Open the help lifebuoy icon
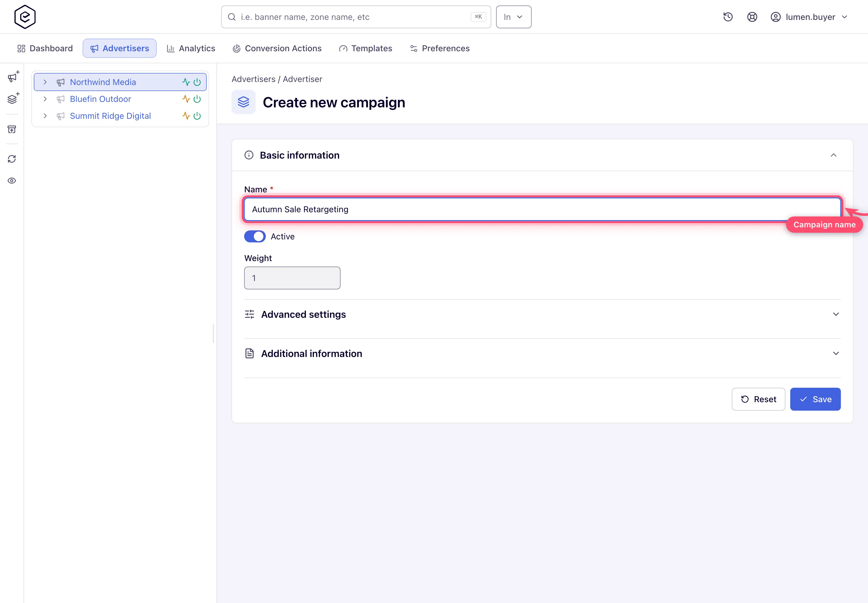The width and height of the screenshot is (868, 603). tap(752, 17)
